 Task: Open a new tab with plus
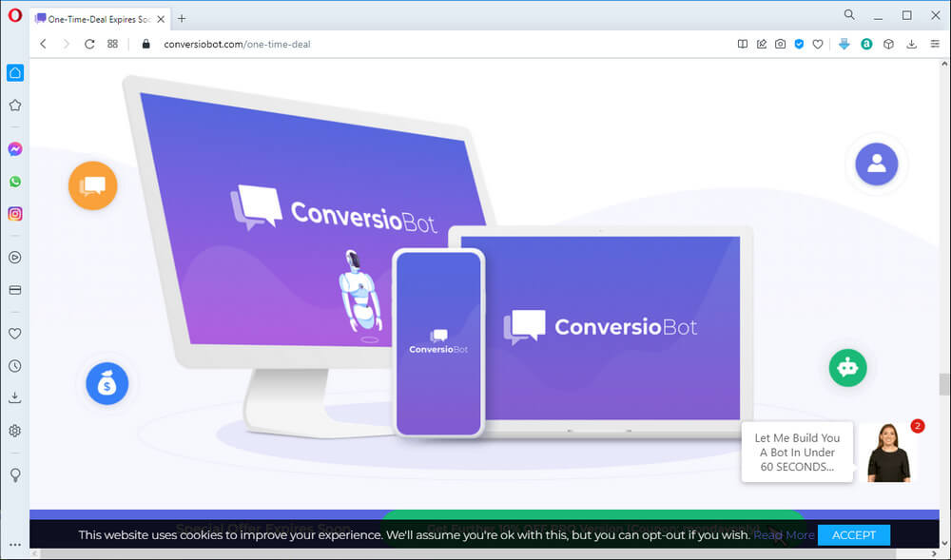pos(182,19)
